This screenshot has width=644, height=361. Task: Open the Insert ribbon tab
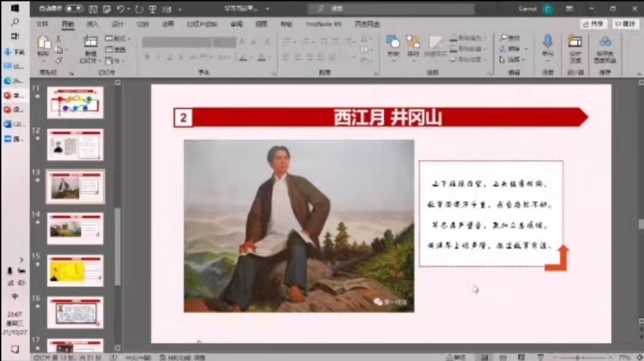coord(92,24)
